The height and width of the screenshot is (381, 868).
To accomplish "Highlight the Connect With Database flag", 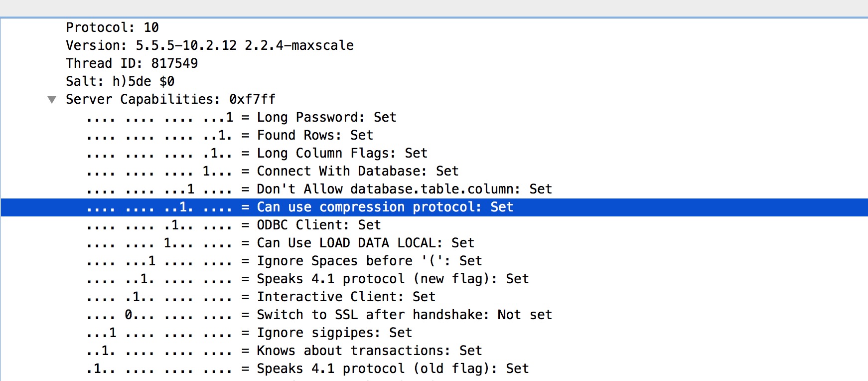I will [x=357, y=171].
